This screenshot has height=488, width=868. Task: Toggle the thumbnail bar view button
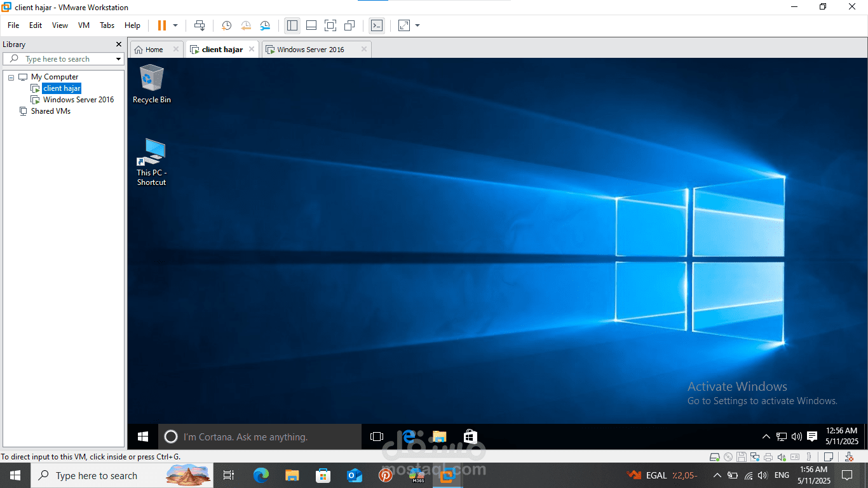[311, 25]
